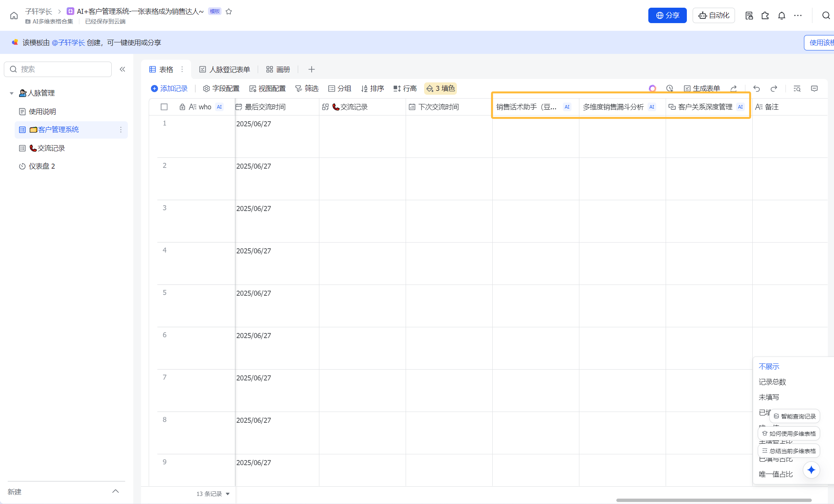Click the undo arrow icon
Viewport: 834px width, 504px height.
point(757,89)
